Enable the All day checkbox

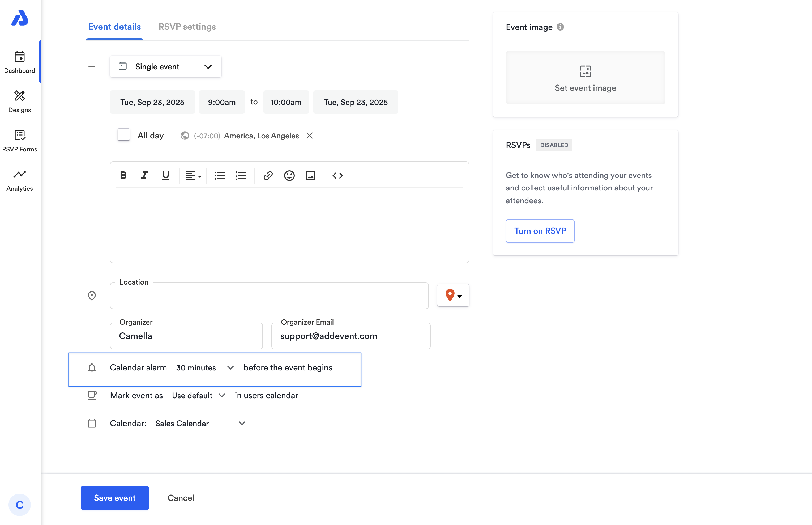(124, 135)
